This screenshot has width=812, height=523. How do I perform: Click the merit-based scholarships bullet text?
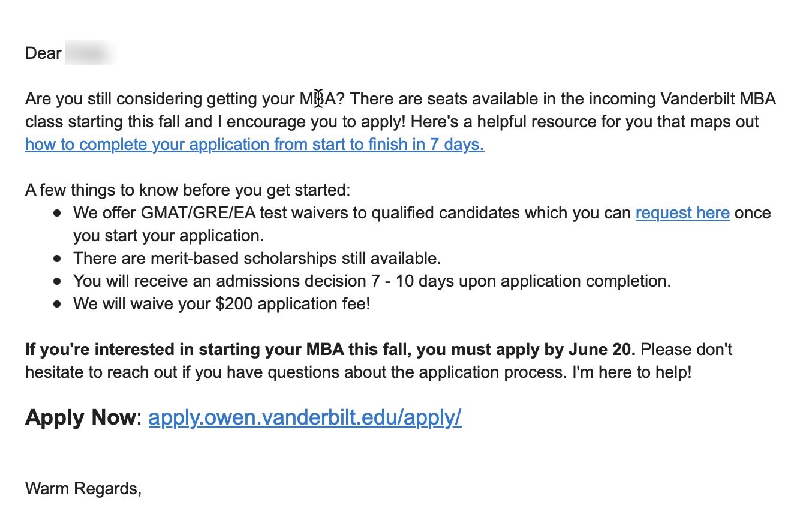(x=257, y=259)
